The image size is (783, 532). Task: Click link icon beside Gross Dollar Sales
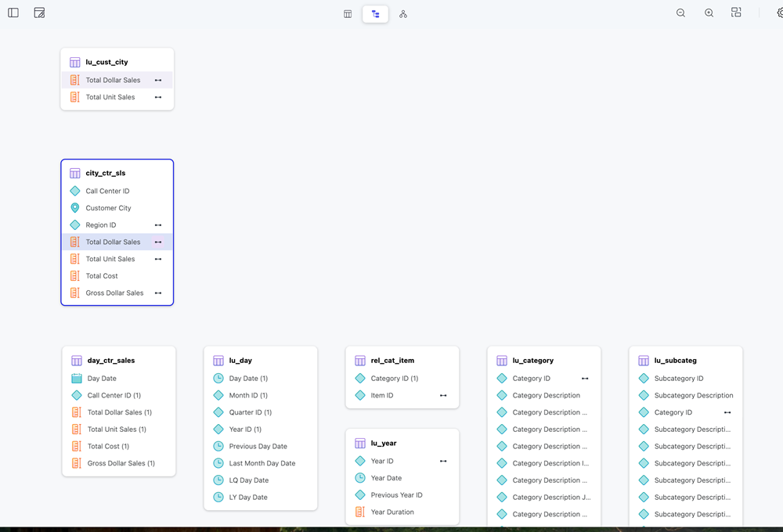(158, 293)
